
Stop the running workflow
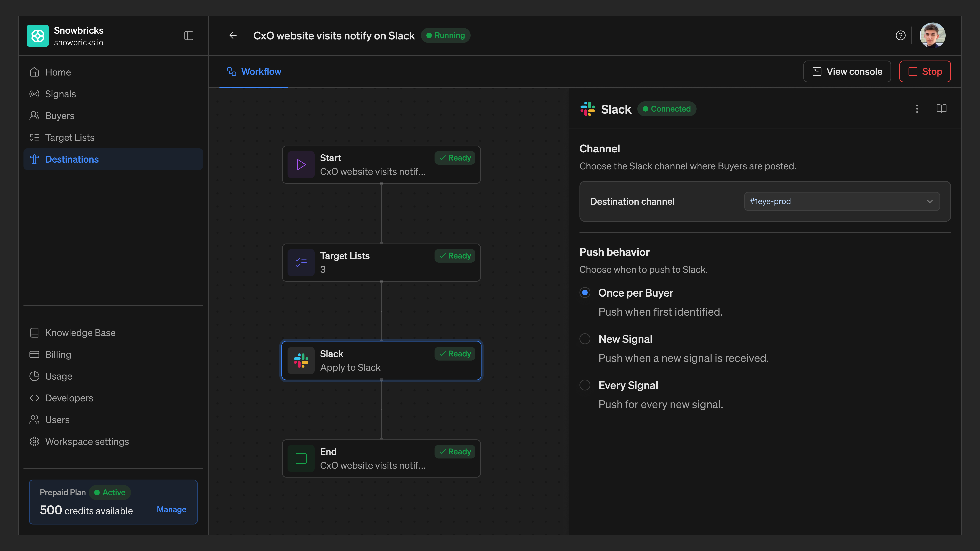pyautogui.click(x=925, y=71)
